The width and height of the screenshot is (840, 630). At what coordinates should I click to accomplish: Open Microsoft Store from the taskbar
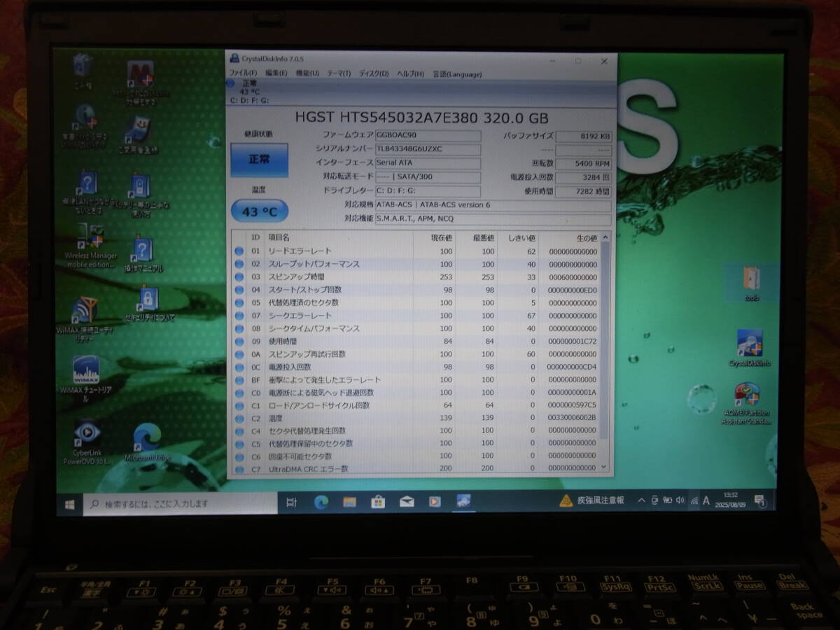[378, 501]
